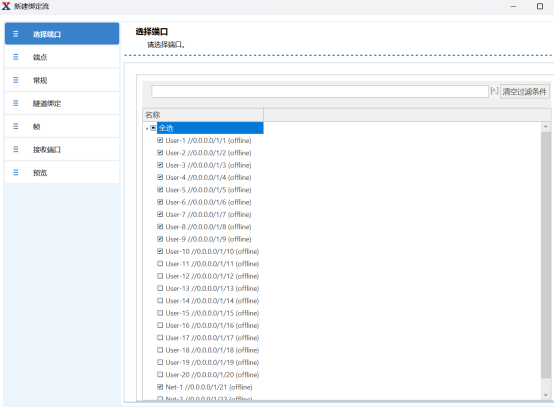Collapse the 全选 tree node
The image size is (554, 408).
pyautogui.click(x=147, y=129)
